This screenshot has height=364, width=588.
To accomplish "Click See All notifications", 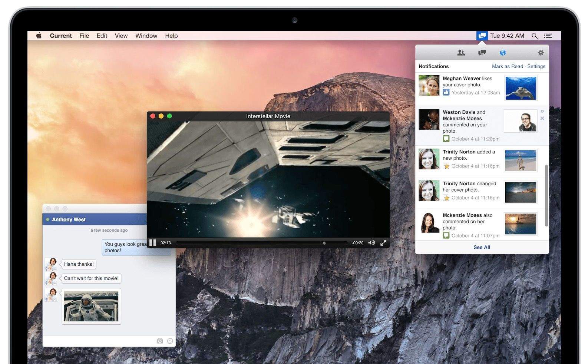I will [x=482, y=247].
